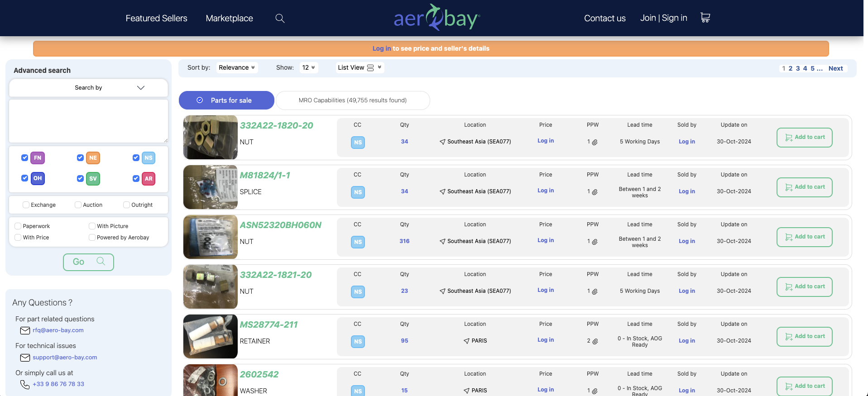868x396 pixels.
Task: Expand the Search by dropdown
Action: 88,88
